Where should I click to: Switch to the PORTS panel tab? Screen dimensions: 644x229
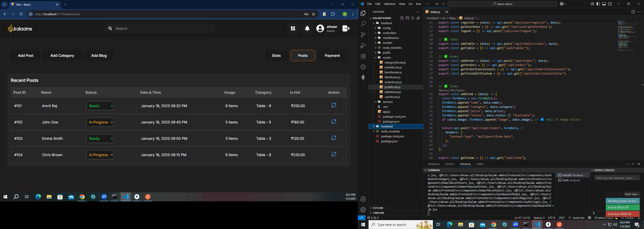tap(480, 164)
